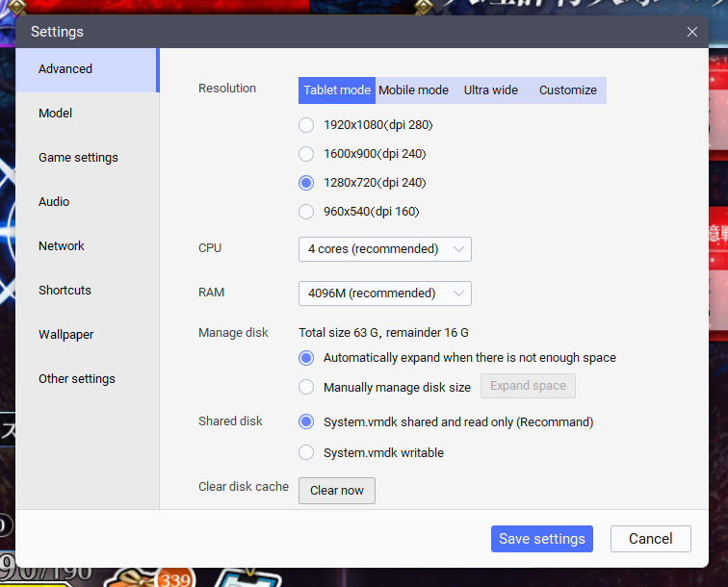Screen dimensions: 728x587
Task: Open the Shortcuts section
Action: coord(88,291)
